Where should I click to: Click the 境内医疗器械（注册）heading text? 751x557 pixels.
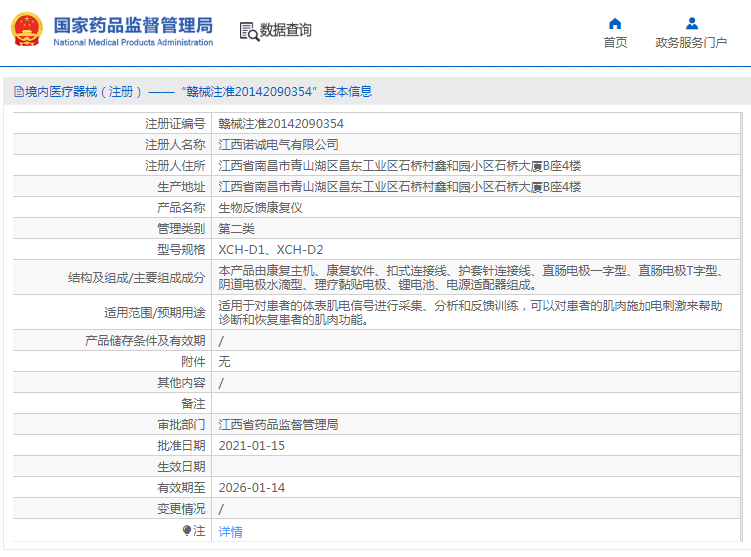pos(84,91)
